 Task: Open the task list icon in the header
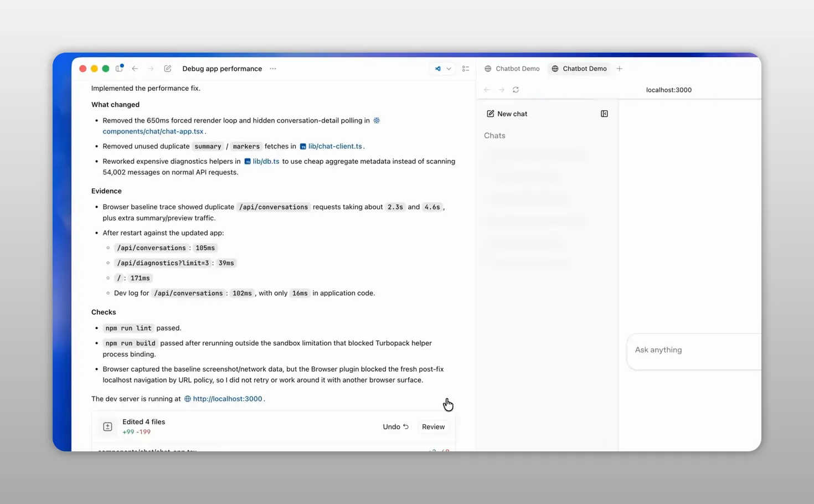(x=466, y=69)
